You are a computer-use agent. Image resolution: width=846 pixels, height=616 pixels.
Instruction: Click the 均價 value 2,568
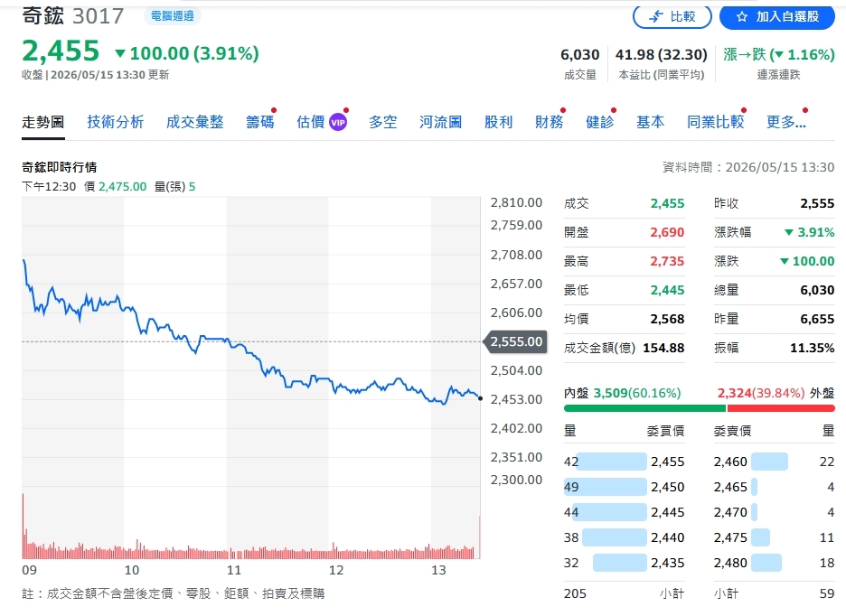pos(667,320)
